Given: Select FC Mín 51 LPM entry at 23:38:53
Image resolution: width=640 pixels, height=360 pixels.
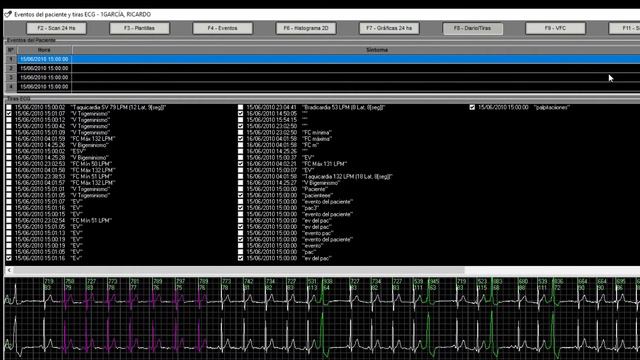Looking at the screenshot, I should click(63, 176).
